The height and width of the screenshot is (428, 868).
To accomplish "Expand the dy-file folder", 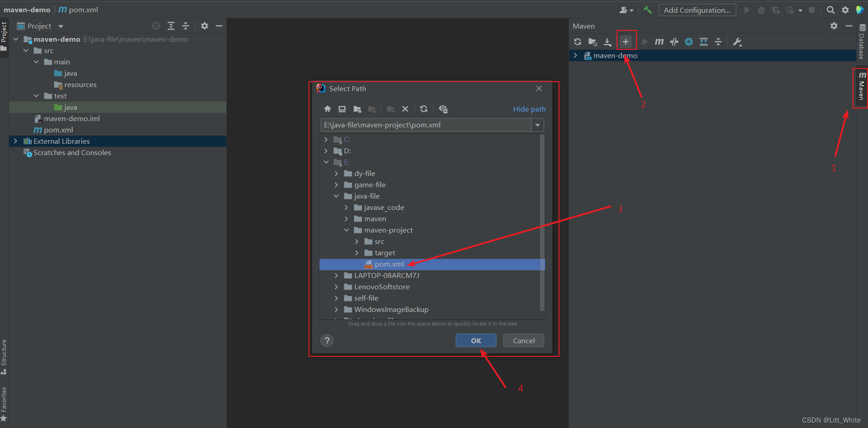I will 336,173.
